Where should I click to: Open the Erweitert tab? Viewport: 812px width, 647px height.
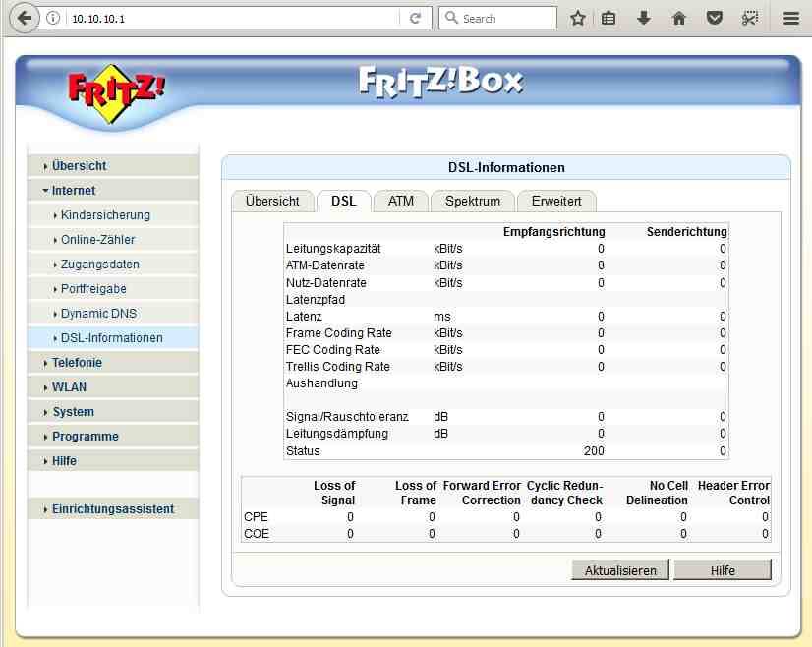(556, 201)
